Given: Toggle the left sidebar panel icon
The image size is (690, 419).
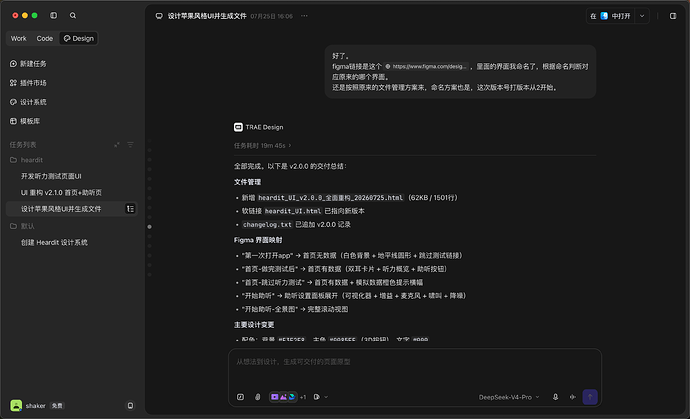Looking at the screenshot, I should (x=54, y=15).
